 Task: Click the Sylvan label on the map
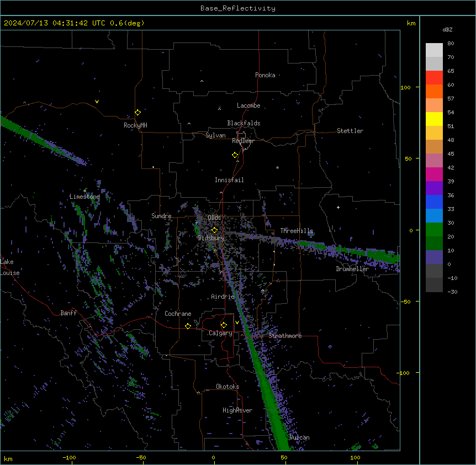(x=215, y=135)
